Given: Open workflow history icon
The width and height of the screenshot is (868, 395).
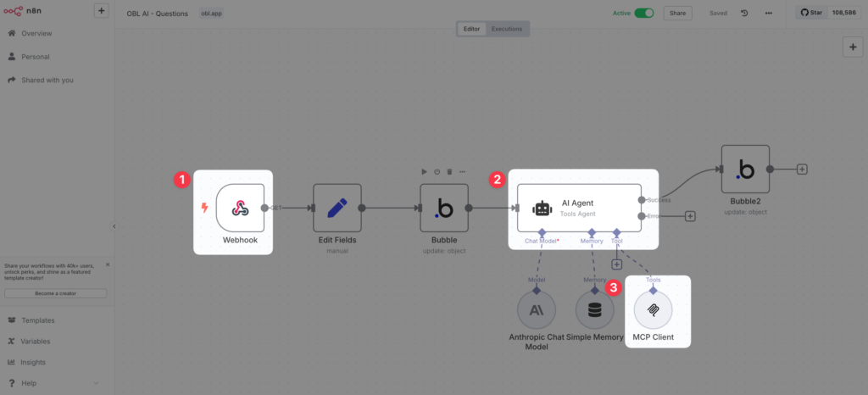Looking at the screenshot, I should (744, 13).
